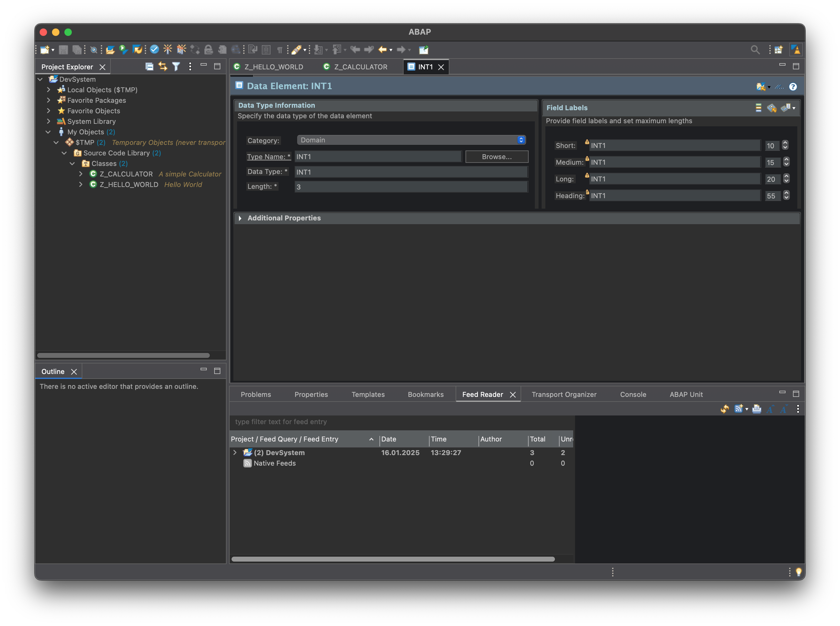The width and height of the screenshot is (840, 626).
Task: Switch to the Z_CALCULATOR editor tab
Action: (x=356, y=67)
